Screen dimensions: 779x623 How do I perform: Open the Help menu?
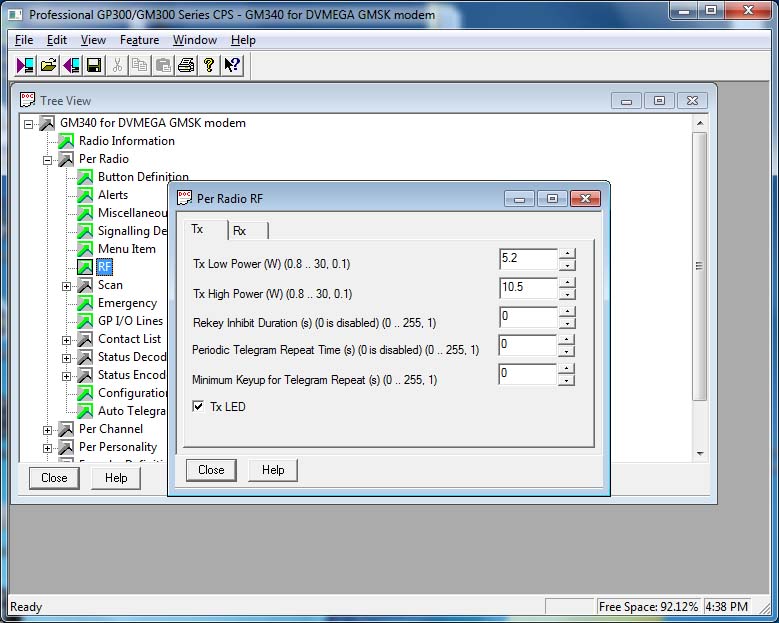(243, 40)
